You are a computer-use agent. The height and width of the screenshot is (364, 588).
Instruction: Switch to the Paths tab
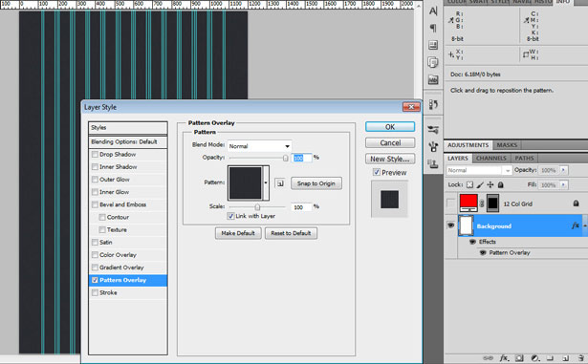click(x=524, y=159)
